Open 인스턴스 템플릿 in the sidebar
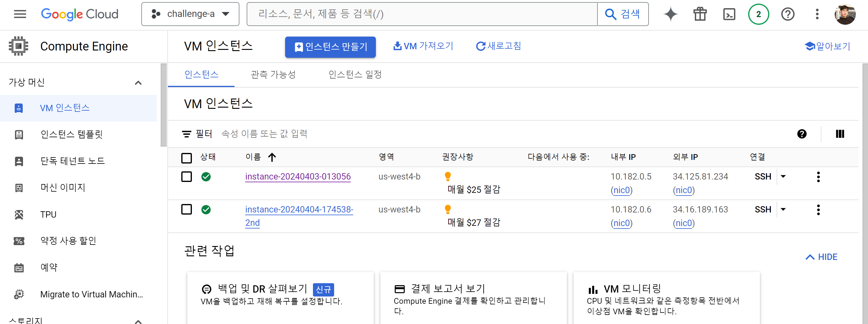 pyautogui.click(x=78, y=134)
